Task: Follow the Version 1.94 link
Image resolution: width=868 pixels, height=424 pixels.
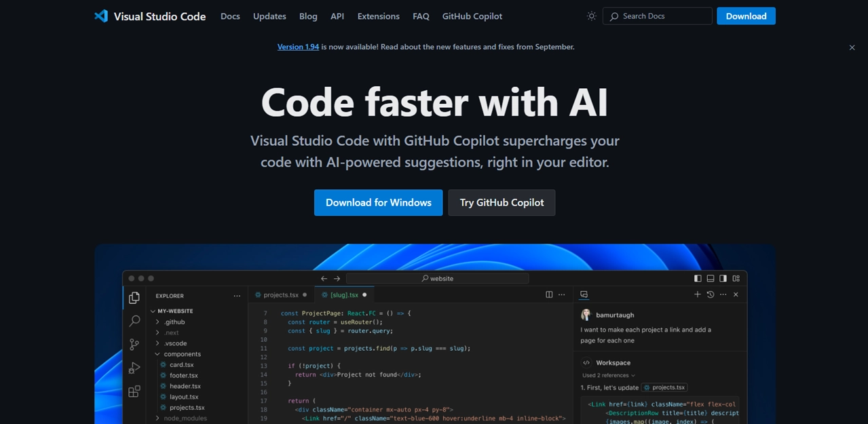Action: (298, 47)
